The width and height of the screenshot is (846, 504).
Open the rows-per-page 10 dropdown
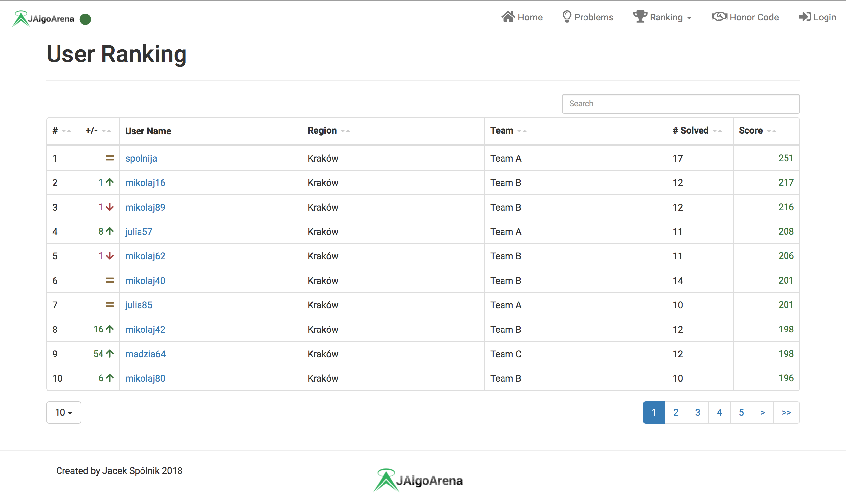pos(63,412)
